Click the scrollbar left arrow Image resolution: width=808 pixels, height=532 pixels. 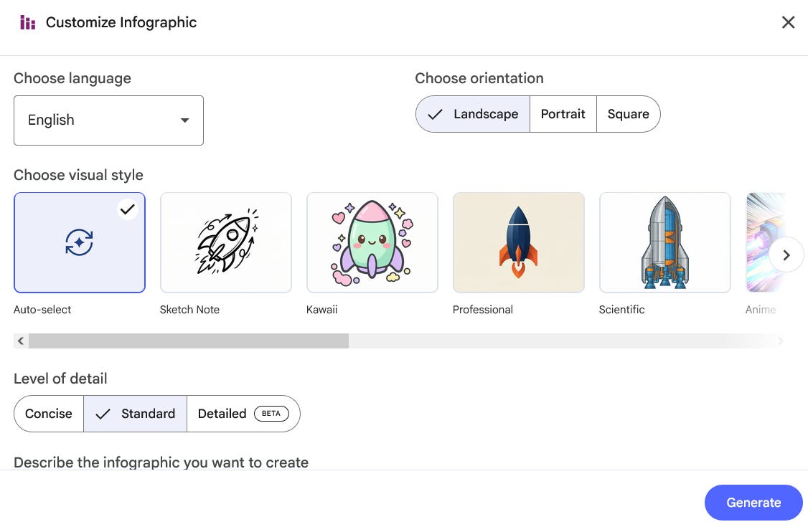coord(21,341)
